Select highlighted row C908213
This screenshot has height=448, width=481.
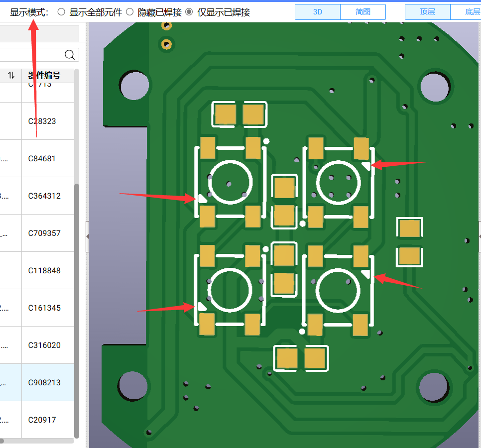(x=37, y=383)
